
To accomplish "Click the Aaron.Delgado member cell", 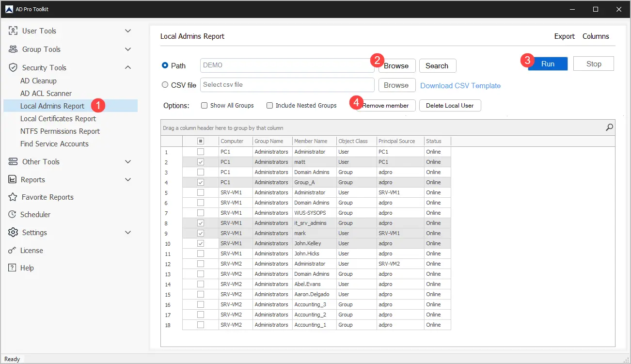I will tap(315, 294).
